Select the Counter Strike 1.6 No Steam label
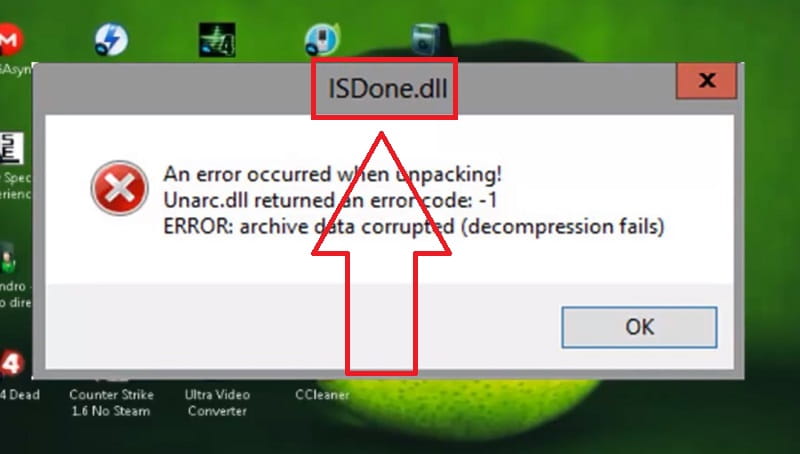The width and height of the screenshot is (800, 454). click(111, 402)
